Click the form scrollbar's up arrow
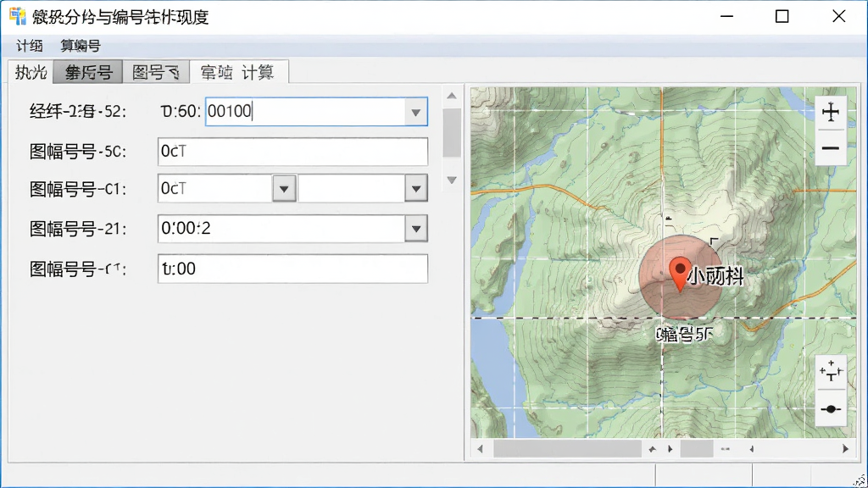The width and height of the screenshot is (868, 488). pos(452,97)
